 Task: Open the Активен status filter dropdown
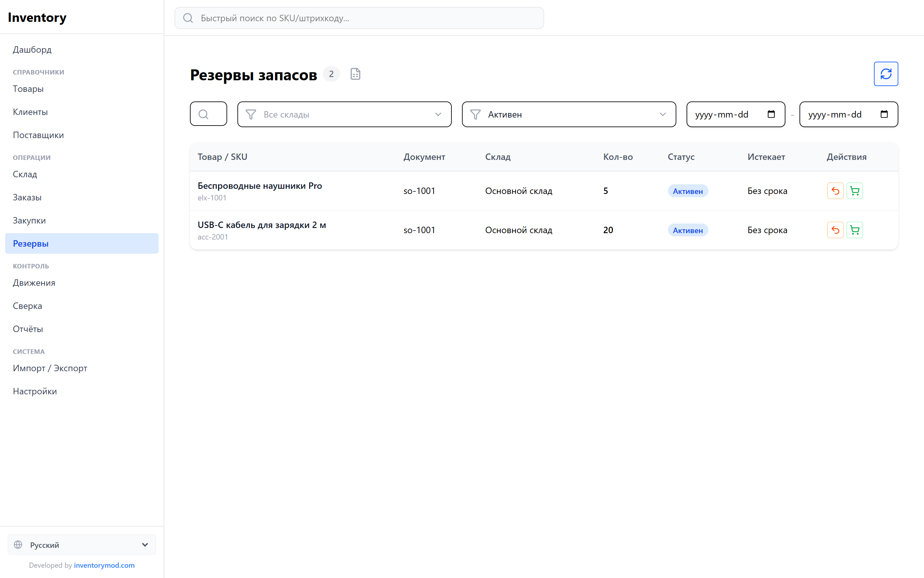pyautogui.click(x=569, y=114)
